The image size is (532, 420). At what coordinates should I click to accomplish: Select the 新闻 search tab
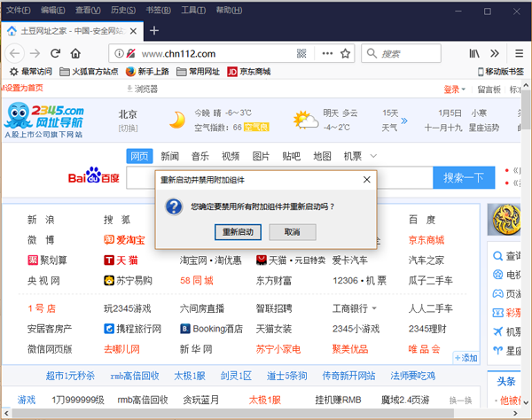click(169, 156)
